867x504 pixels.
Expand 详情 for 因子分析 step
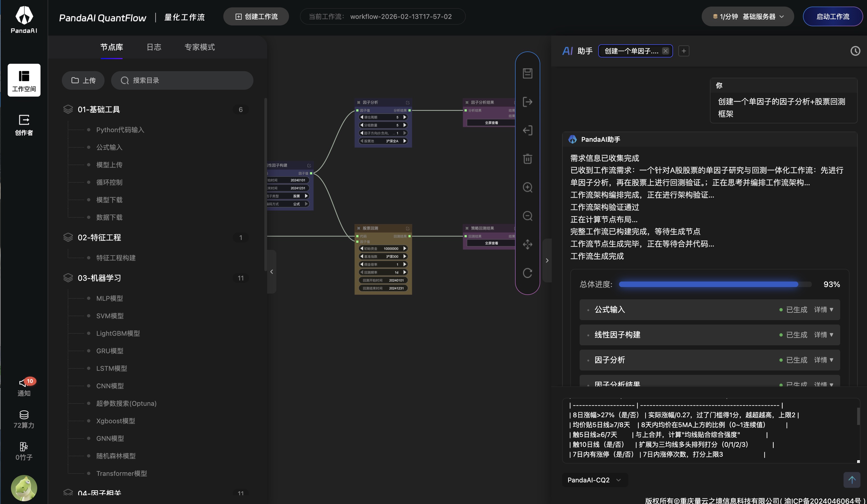(x=824, y=360)
